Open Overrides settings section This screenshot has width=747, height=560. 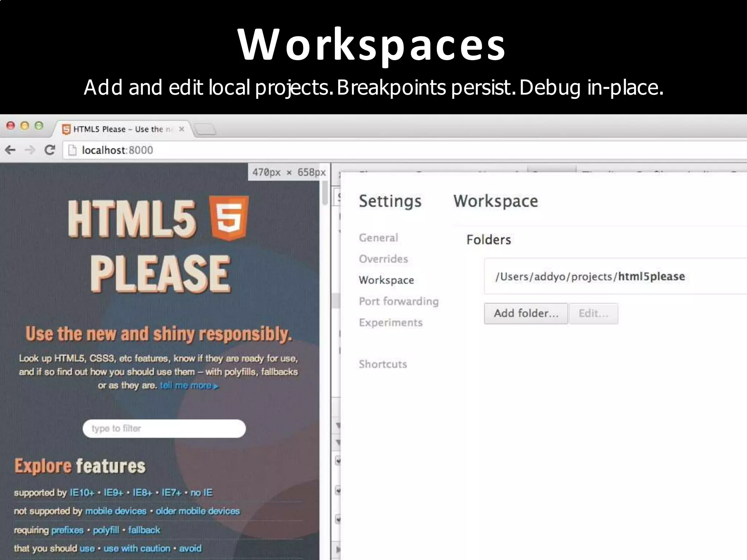click(383, 259)
